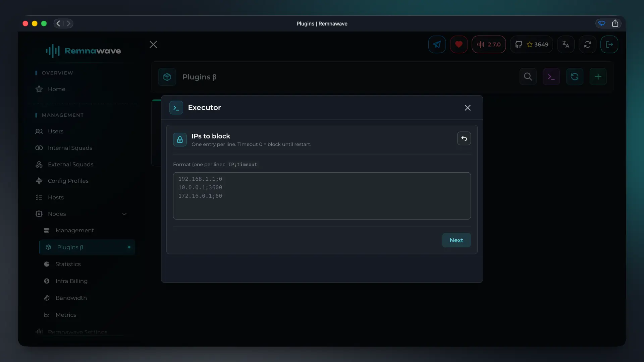The height and width of the screenshot is (362, 644).
Task: Close the Executor dialog
Action: 468,108
